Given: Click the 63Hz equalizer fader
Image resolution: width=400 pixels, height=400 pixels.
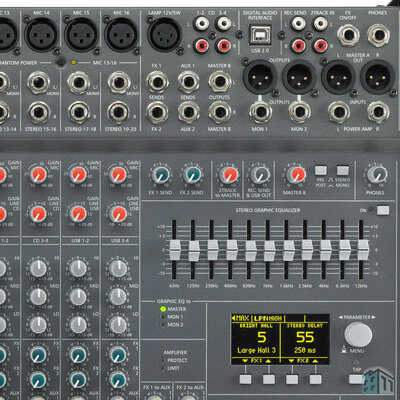Looking at the screenshot, I should [175, 250].
